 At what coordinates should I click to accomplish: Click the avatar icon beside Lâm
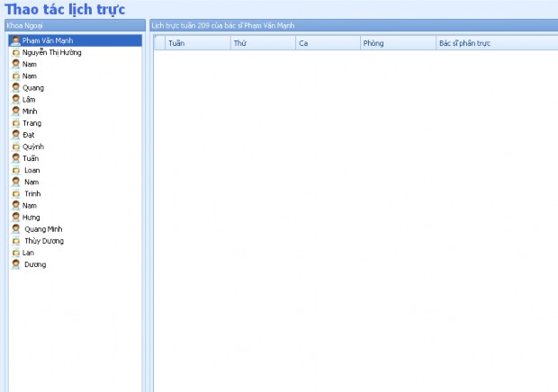coord(16,100)
